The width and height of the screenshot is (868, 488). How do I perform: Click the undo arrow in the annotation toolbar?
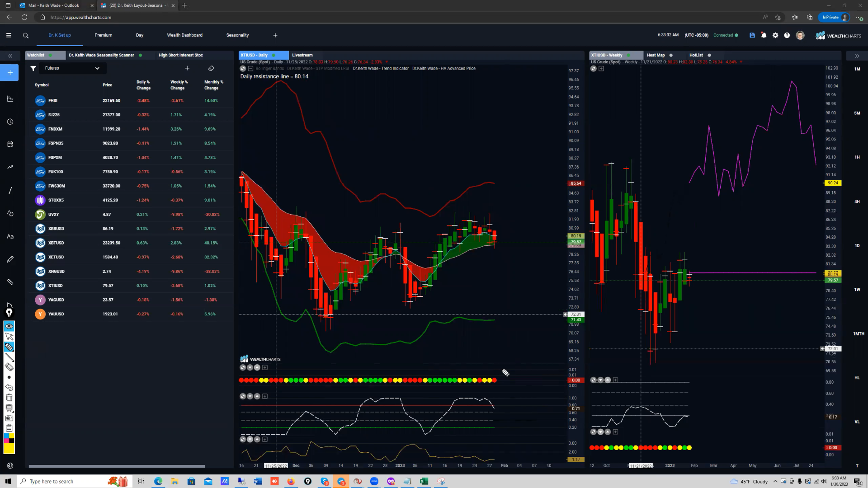pyautogui.click(x=9, y=388)
